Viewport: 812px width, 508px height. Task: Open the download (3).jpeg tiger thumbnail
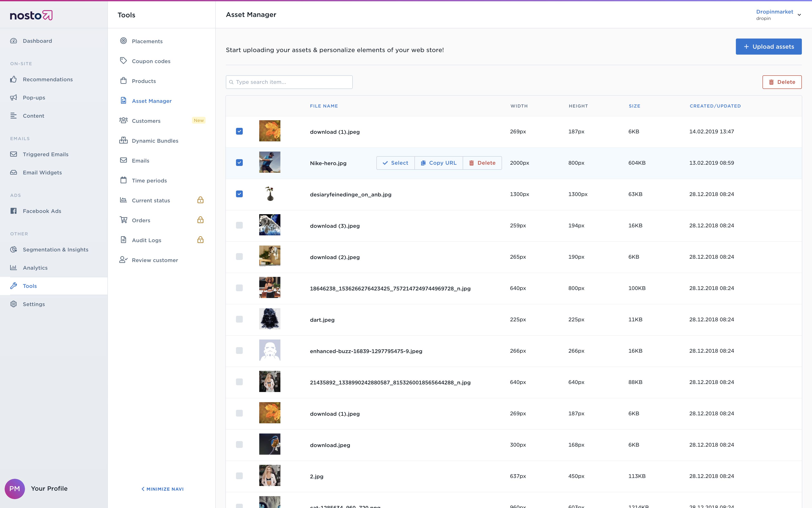pos(270,225)
